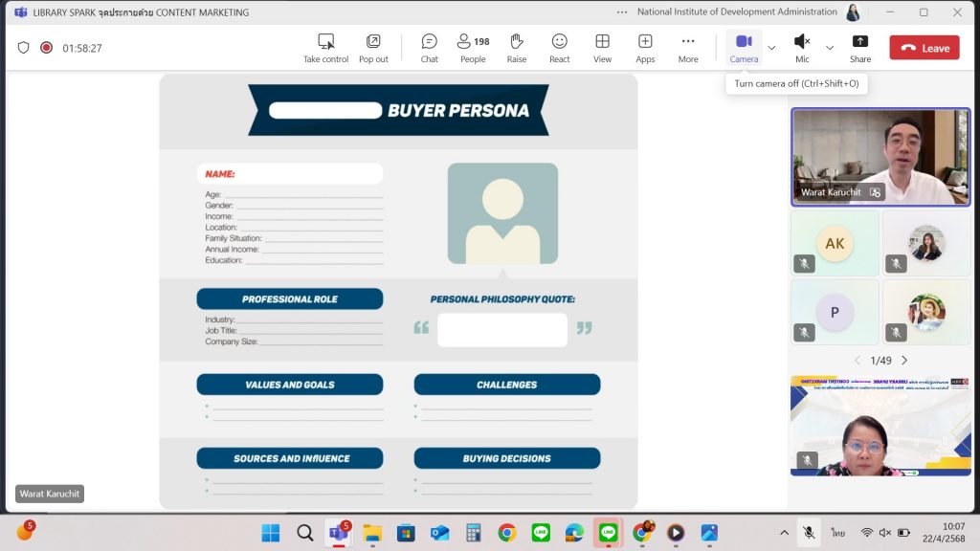Open the Apps panel
Viewport: 980px width, 551px height.
point(645,47)
